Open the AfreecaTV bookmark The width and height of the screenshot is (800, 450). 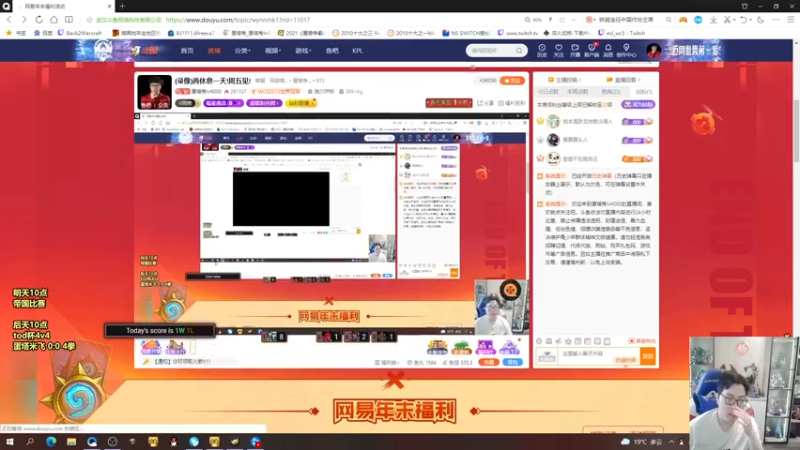192,33
